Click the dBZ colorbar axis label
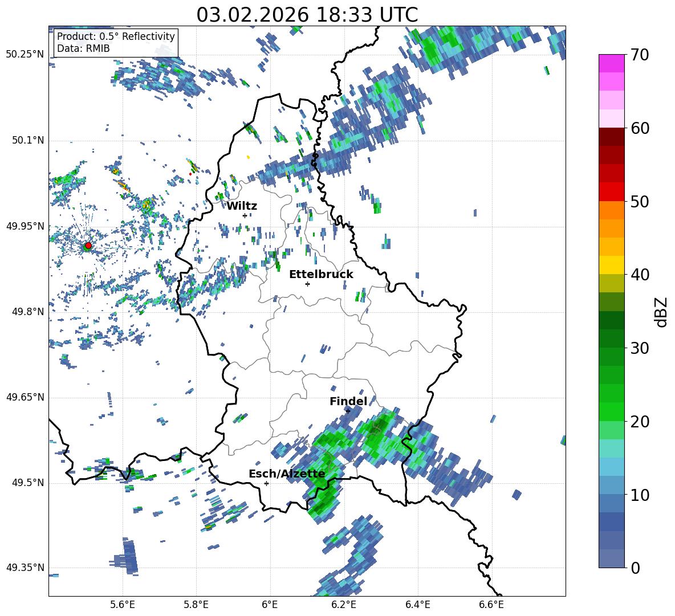This screenshot has width=675, height=616. (x=662, y=312)
